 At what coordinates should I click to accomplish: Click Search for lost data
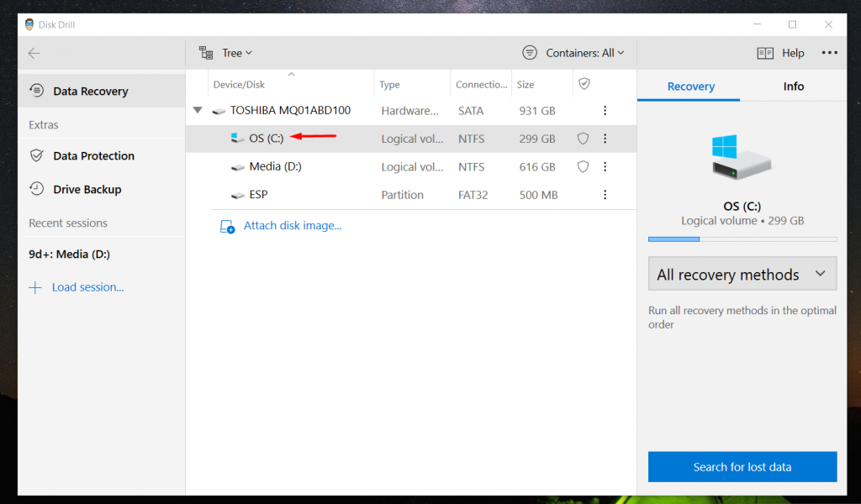coord(742,466)
